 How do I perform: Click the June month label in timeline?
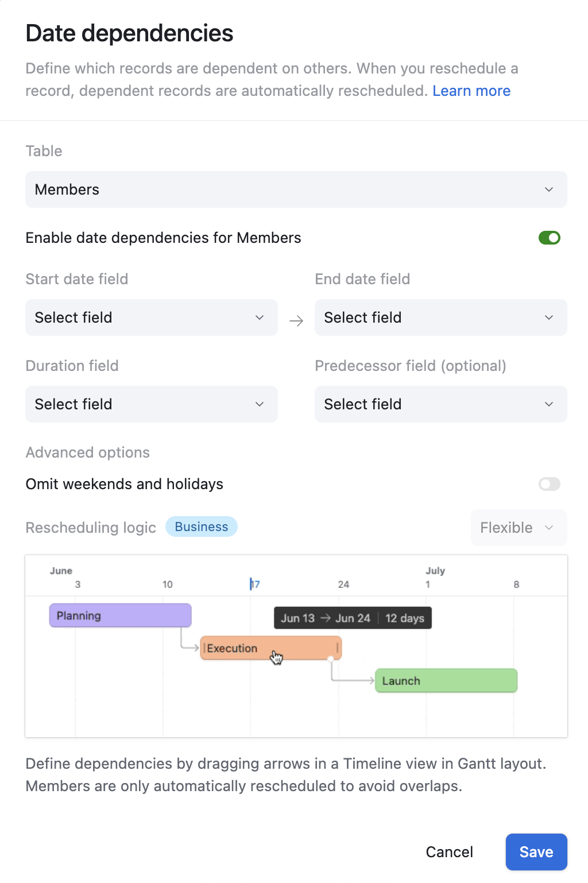tap(61, 571)
